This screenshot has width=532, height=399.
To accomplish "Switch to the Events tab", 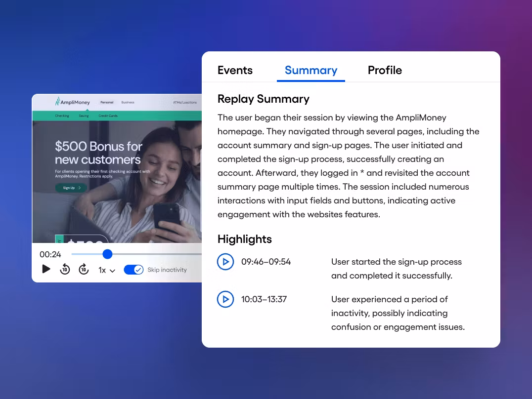I will 235,70.
